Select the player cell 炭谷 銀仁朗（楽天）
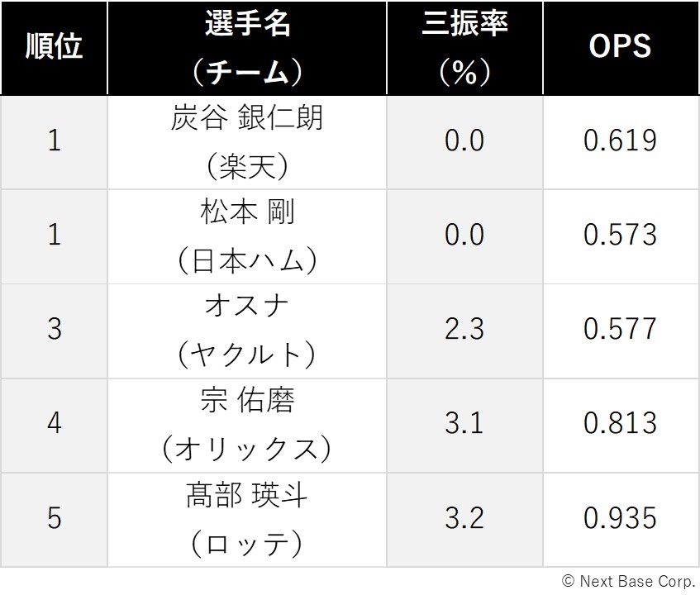 tap(247, 142)
